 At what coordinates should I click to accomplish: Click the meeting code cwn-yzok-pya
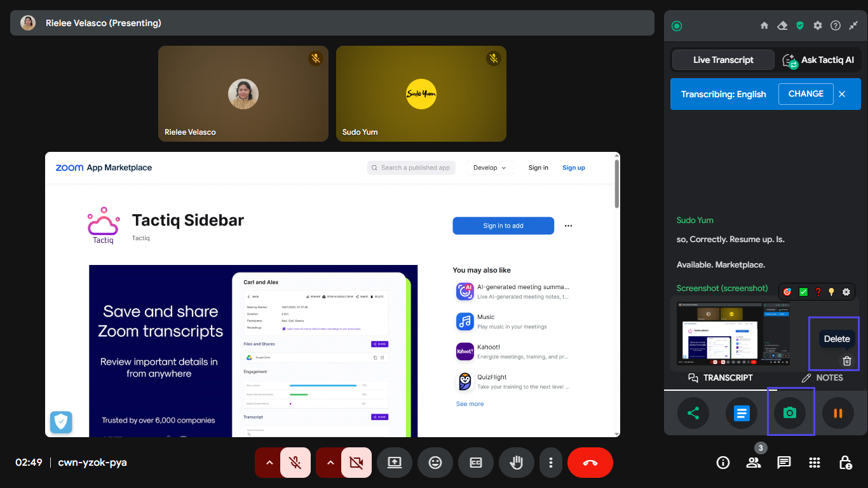[x=92, y=463]
